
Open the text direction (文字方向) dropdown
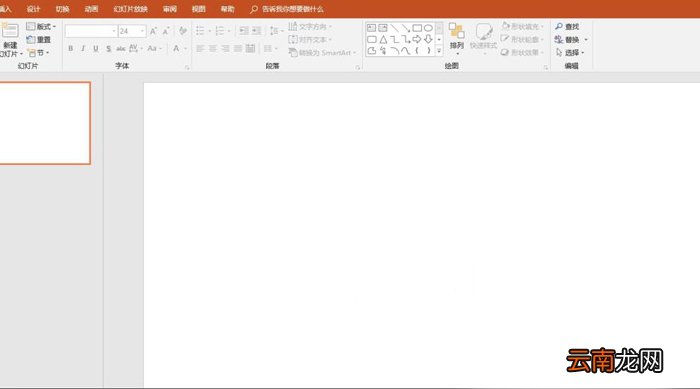[310, 27]
